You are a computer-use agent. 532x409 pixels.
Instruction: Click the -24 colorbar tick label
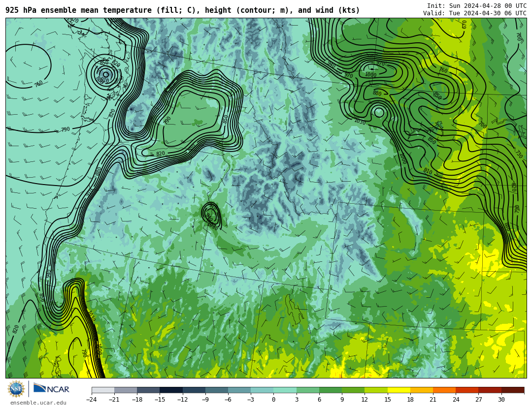point(91,400)
